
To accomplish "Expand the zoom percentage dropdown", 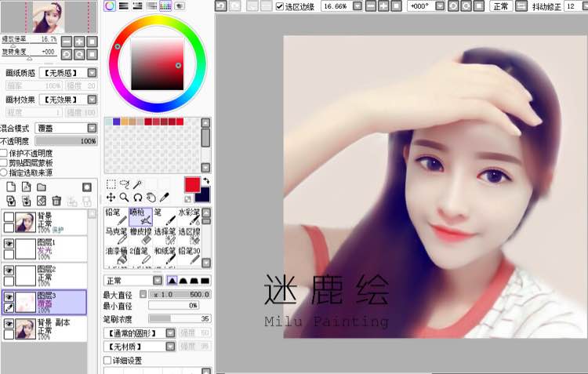I will click(x=358, y=6).
